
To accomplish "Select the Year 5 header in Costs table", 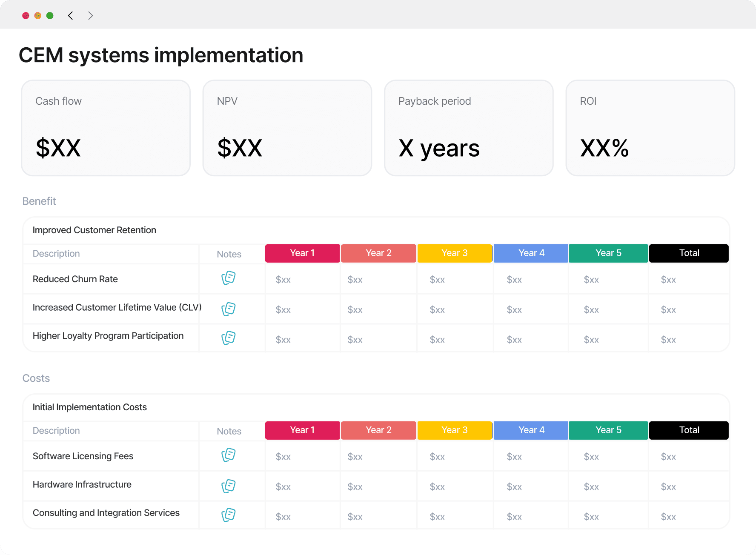I will pyautogui.click(x=608, y=430).
